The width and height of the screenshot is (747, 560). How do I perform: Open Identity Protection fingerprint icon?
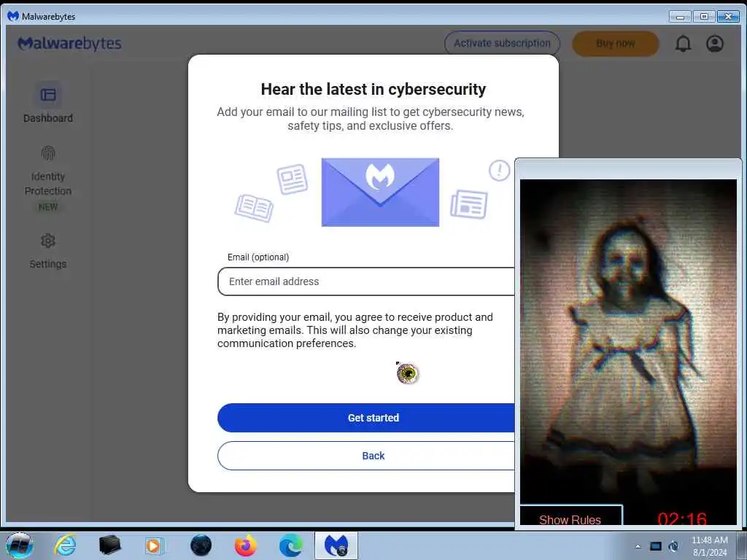(48, 153)
